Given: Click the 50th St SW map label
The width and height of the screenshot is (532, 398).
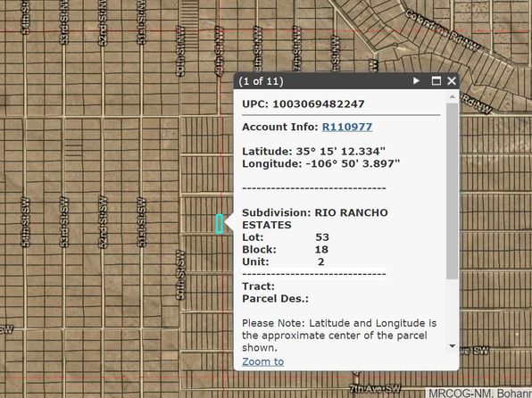Looking at the screenshot, I should point(180,275).
